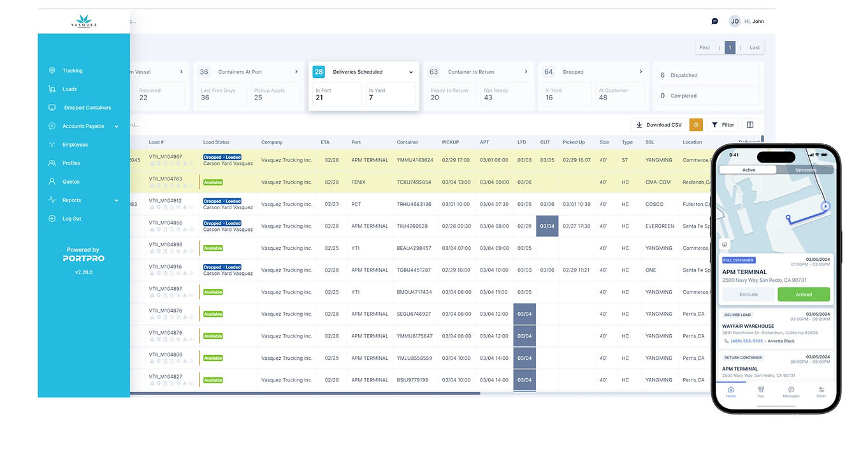Open the Filter button

point(722,125)
